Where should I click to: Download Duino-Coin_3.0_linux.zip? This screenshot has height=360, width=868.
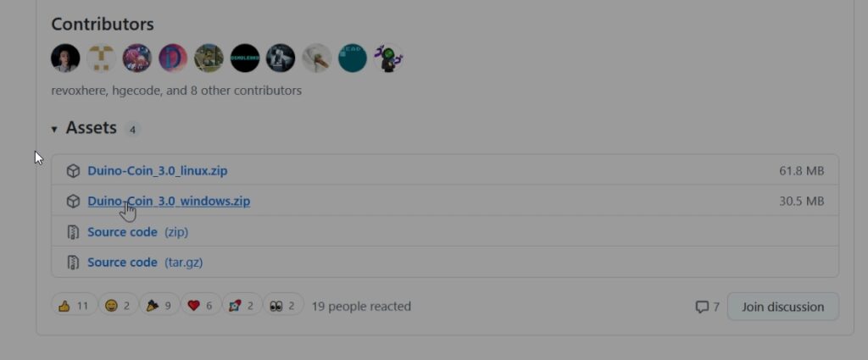pyautogui.click(x=158, y=171)
